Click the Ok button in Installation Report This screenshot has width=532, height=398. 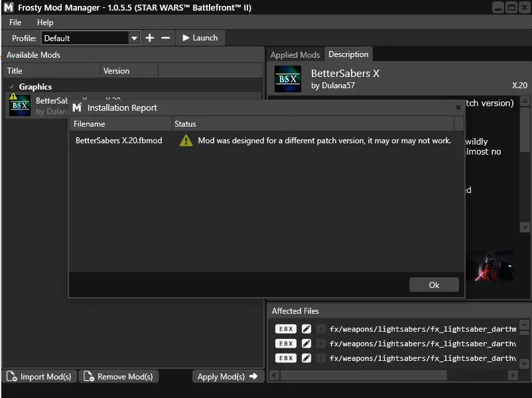pyautogui.click(x=434, y=285)
